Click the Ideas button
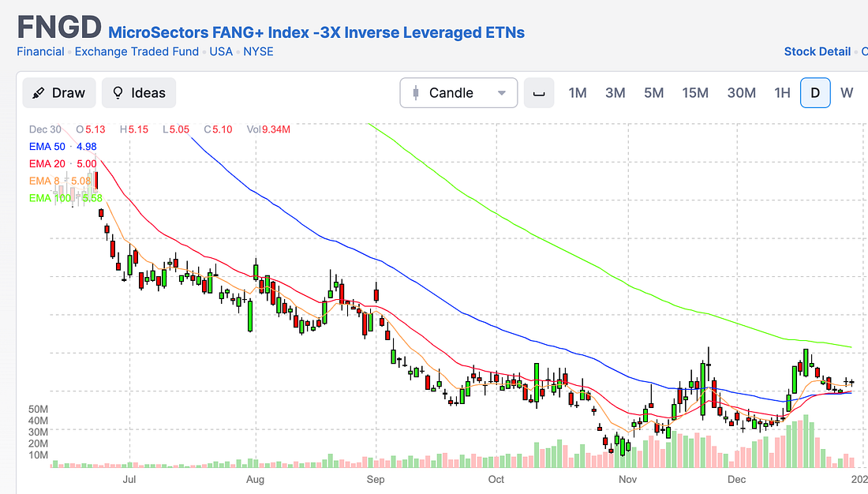 pos(139,93)
